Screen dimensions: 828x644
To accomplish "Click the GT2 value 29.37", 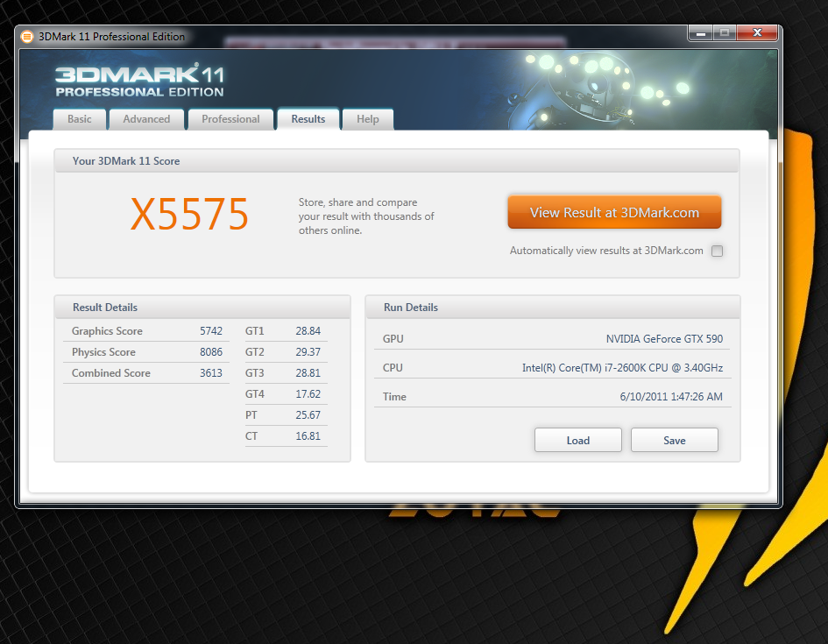I will pos(308,352).
